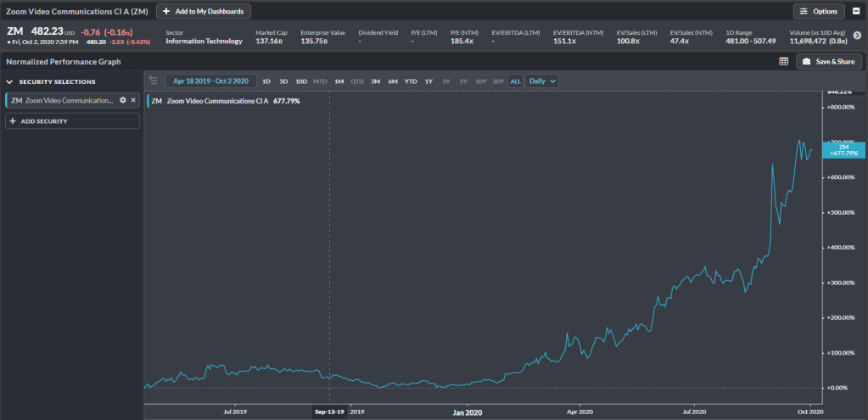Click Add to My Dashboards

[204, 11]
